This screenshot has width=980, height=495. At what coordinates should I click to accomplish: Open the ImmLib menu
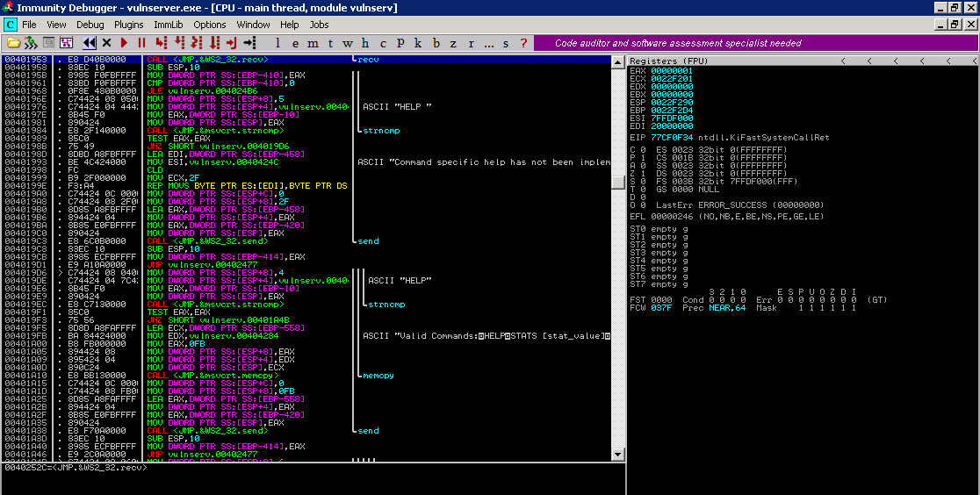click(168, 25)
